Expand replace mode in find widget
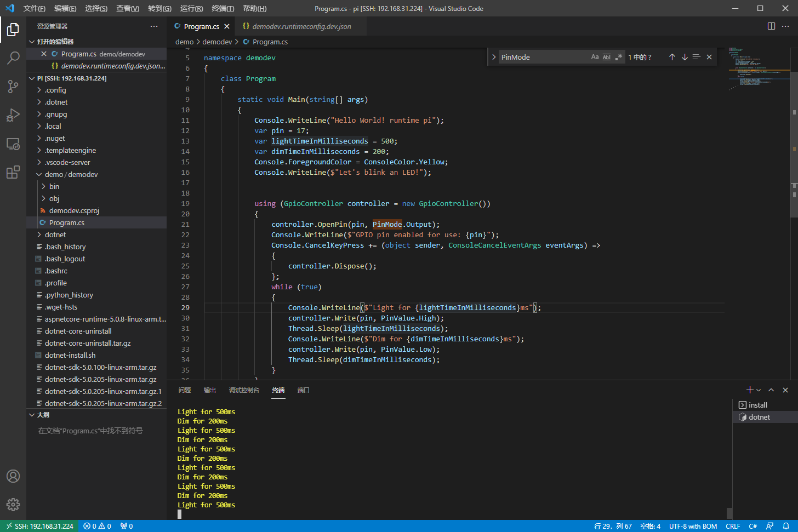798x532 pixels. 493,57
